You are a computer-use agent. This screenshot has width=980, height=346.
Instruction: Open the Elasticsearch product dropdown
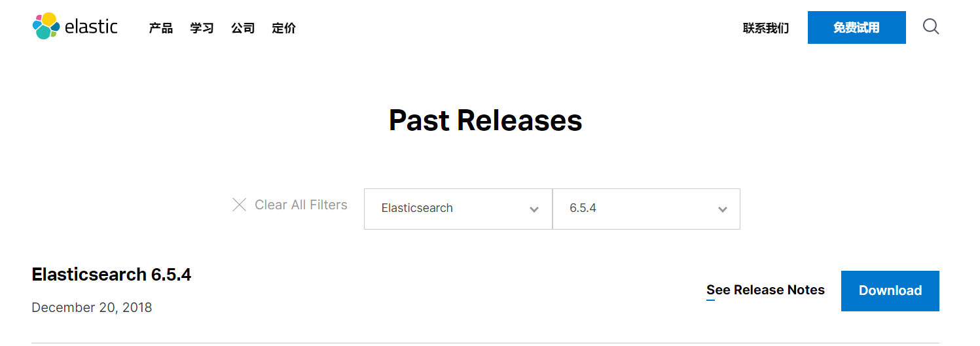[458, 209]
